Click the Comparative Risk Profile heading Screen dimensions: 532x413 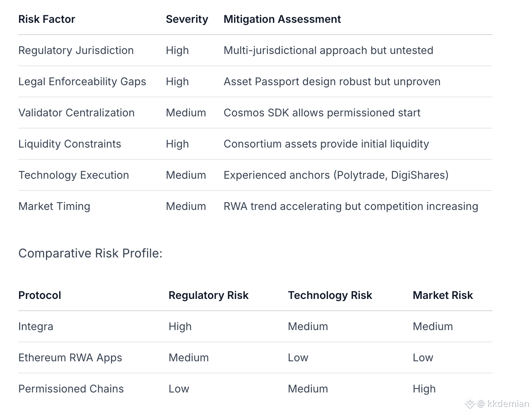tap(90, 253)
